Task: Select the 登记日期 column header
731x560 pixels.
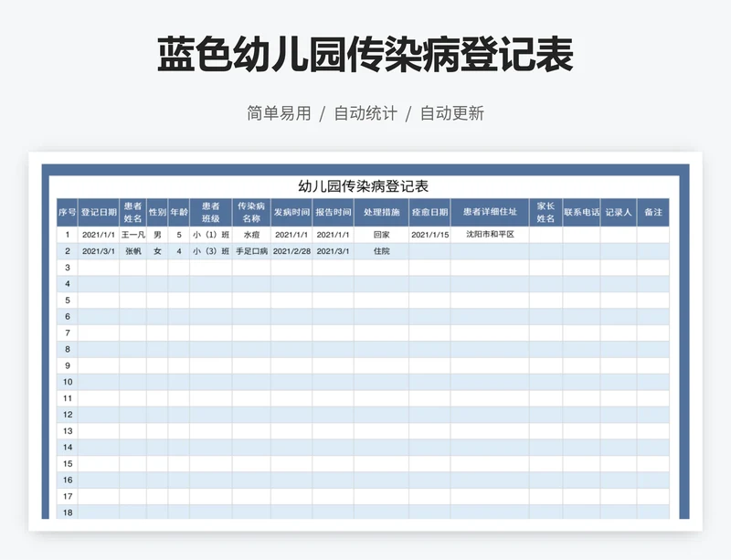Action: coord(99,212)
